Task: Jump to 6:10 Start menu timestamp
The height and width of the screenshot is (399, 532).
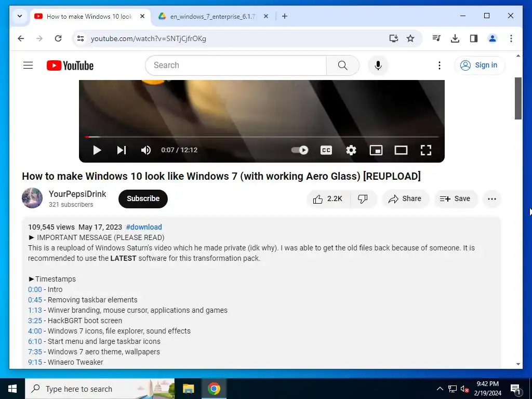Action: coord(35,341)
